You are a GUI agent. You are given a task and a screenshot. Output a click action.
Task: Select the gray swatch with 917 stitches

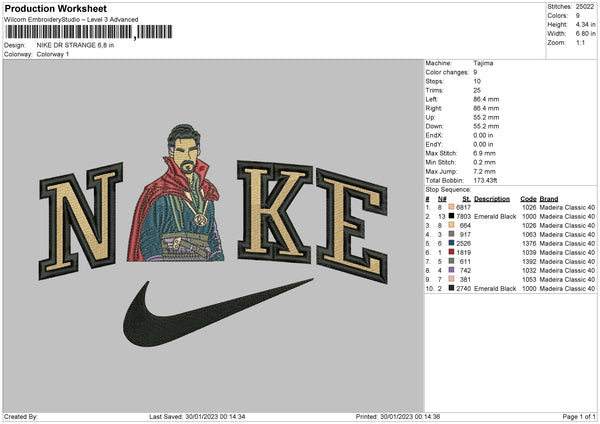451,234
